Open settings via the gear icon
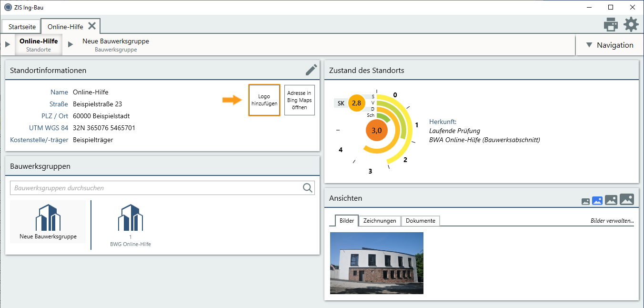644x308 pixels. [631, 24]
